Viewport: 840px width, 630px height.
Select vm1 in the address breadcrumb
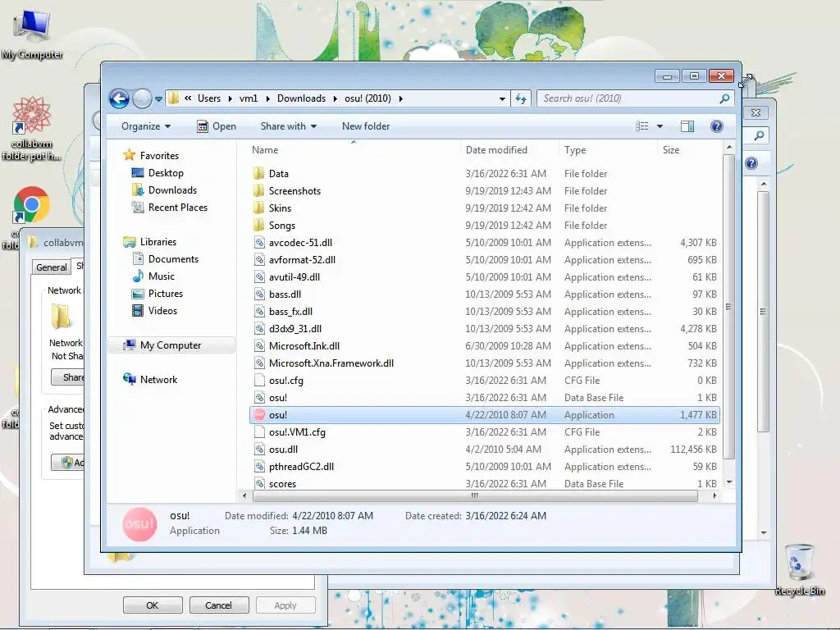pos(249,98)
